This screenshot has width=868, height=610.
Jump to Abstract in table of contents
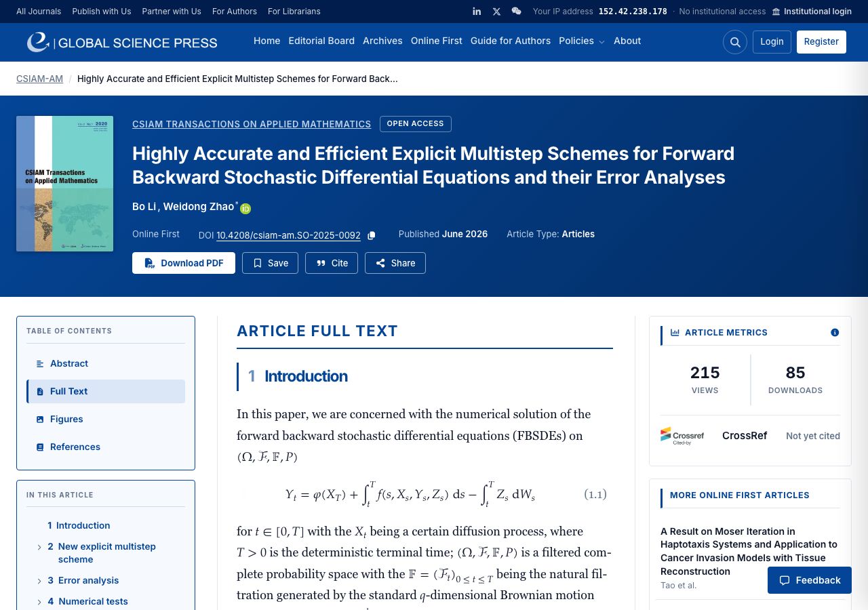(x=106, y=364)
